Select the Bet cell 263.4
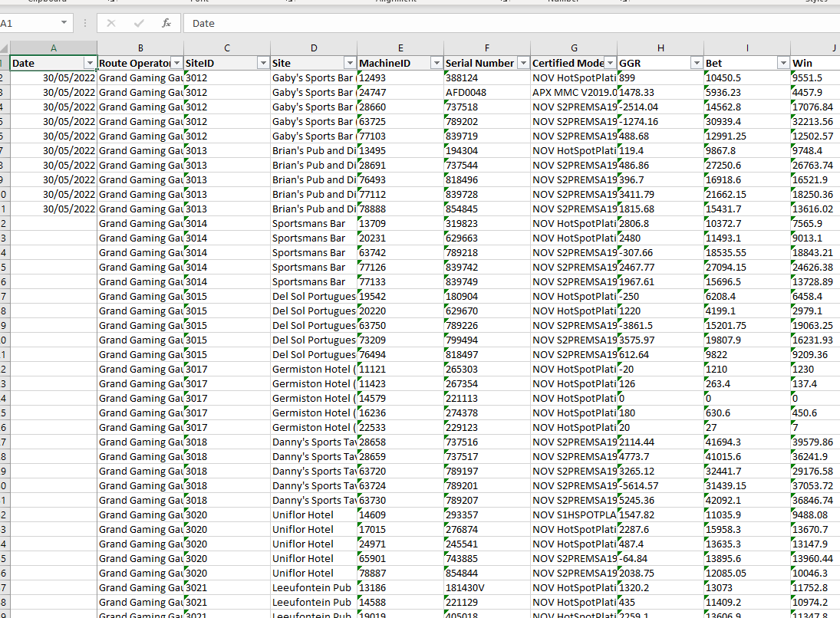This screenshot has width=840, height=618. pyautogui.click(x=747, y=383)
